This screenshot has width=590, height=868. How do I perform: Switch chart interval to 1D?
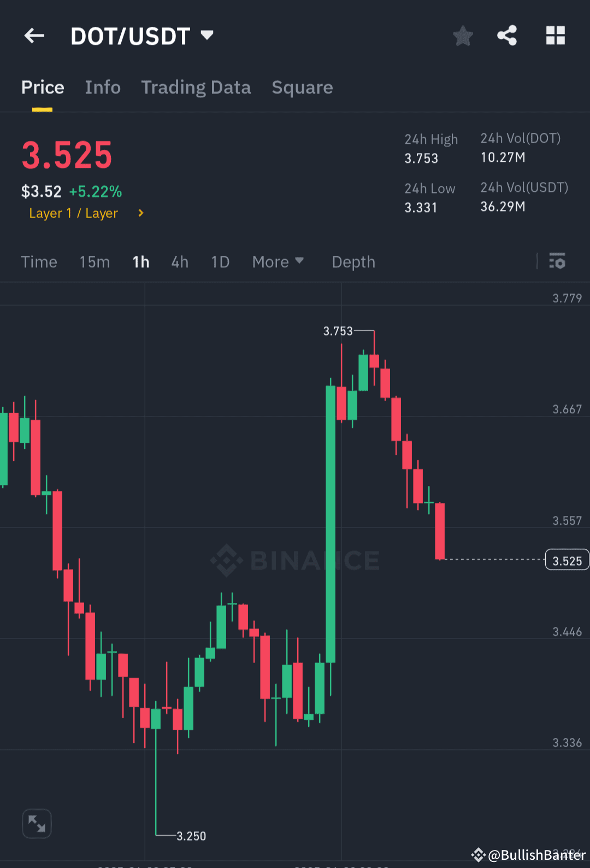[x=220, y=262]
